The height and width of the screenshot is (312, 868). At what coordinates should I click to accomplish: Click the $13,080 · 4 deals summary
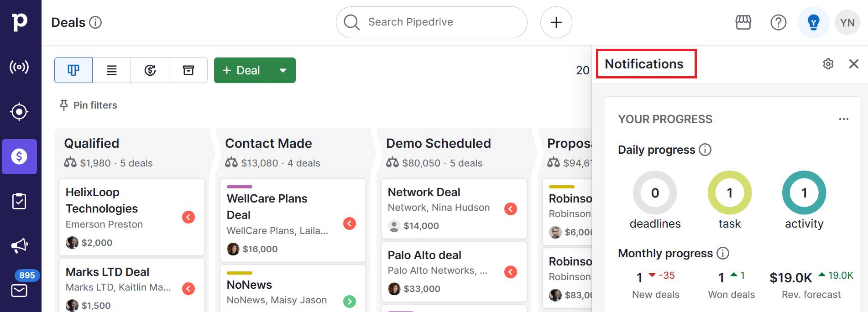pos(280,163)
